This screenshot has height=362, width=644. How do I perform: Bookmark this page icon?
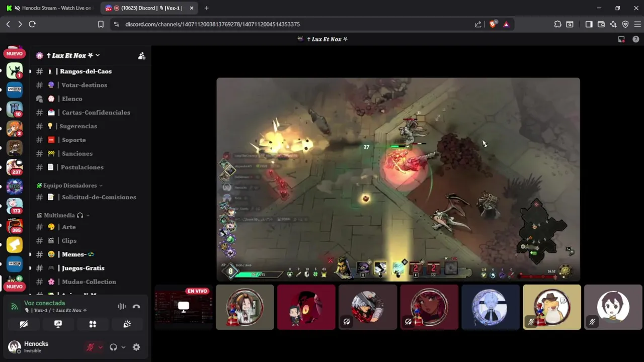pyautogui.click(x=101, y=24)
